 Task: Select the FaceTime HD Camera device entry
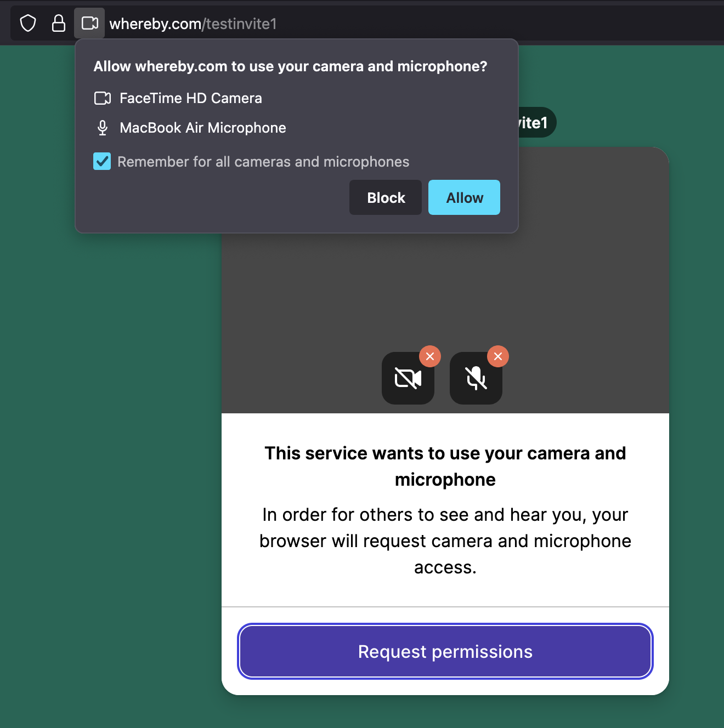point(190,98)
